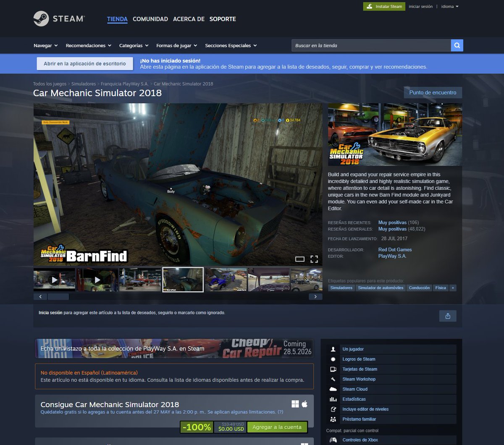Click the overall reviews Muy positivas link
The width and height of the screenshot is (504, 445).
392,229
